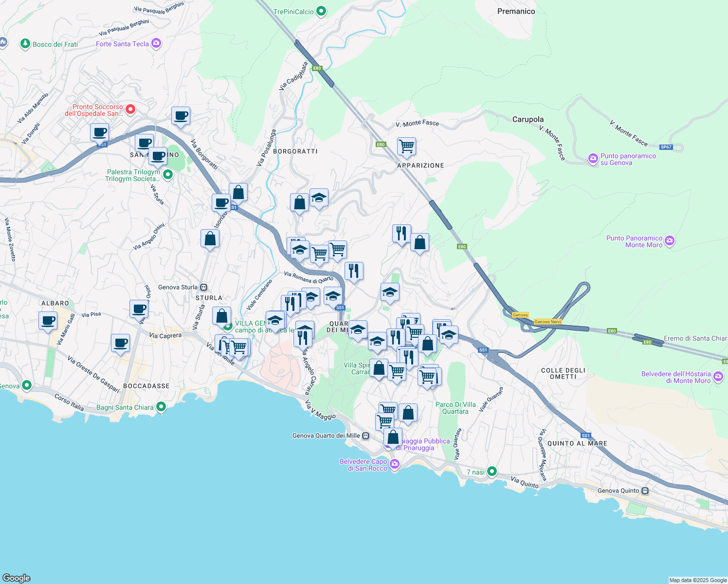Screen dimensions: 728x584
Task: Open Genova Quarto dei Mille station icon
Action: 365,436
